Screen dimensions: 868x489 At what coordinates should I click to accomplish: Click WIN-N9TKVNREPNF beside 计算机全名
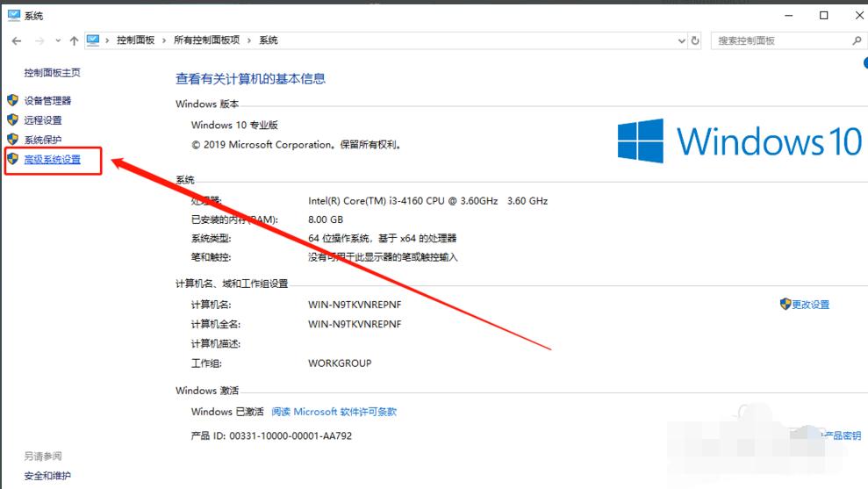[x=355, y=324]
